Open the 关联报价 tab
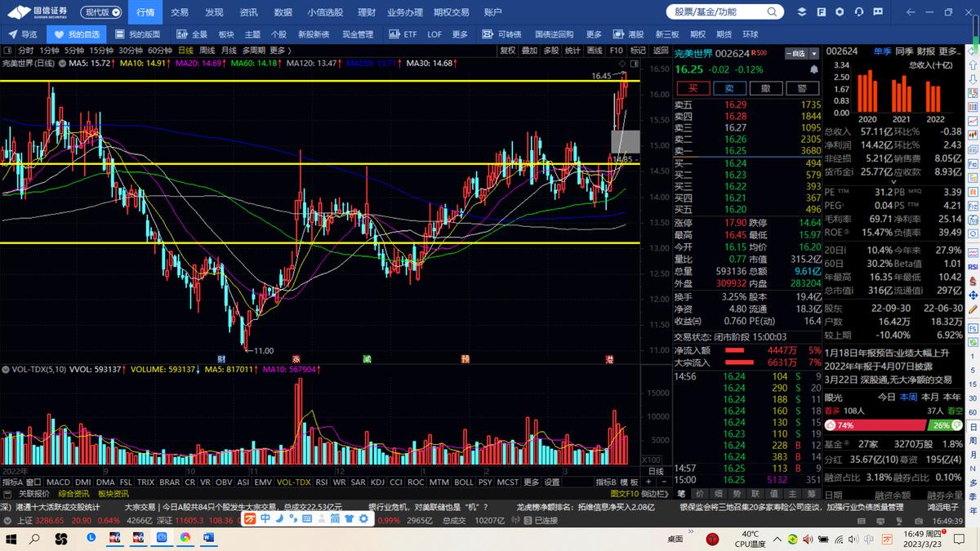This screenshot has width=980, height=551. coord(33,494)
